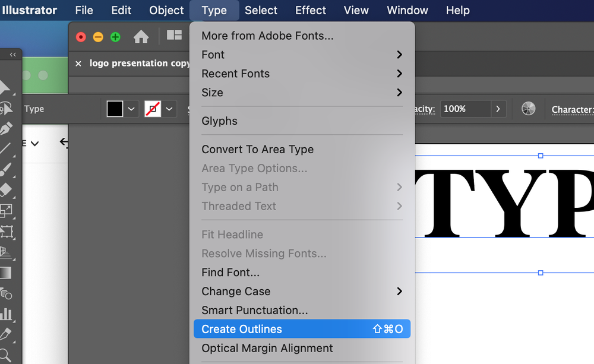594x364 pixels.
Task: Open the Object menu
Action: (x=166, y=10)
